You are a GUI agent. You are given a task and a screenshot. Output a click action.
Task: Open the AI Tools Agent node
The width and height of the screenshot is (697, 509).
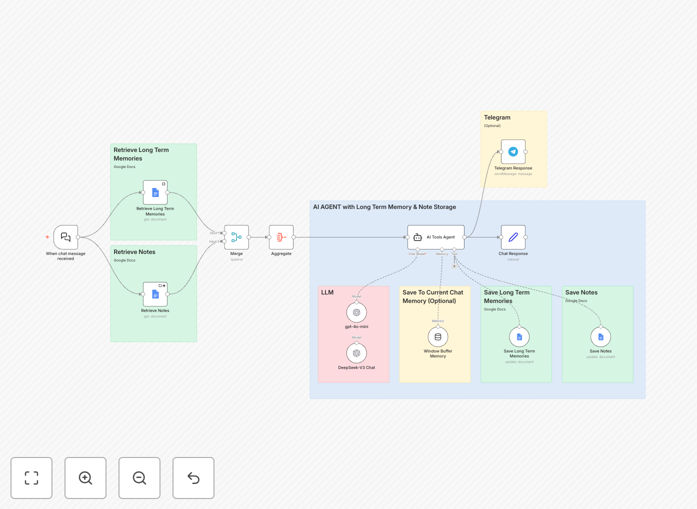436,237
